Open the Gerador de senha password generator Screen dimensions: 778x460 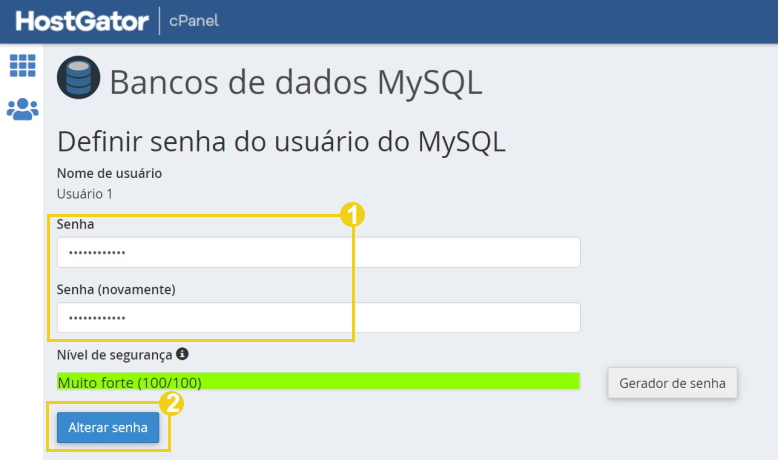tap(672, 383)
